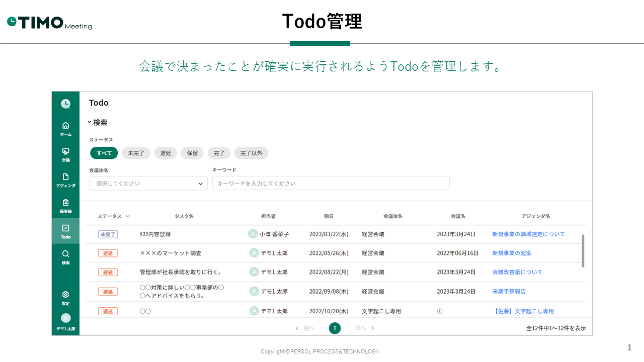The image size is (644, 362).
Task: Click the task 管理部が社長承認を取りに行く。
Action: coord(181,272)
